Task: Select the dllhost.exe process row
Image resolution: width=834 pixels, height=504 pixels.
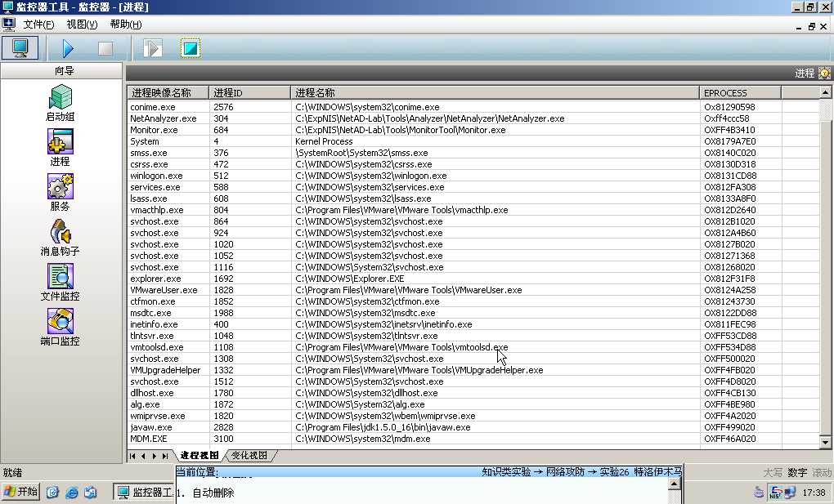Action: click(473, 393)
